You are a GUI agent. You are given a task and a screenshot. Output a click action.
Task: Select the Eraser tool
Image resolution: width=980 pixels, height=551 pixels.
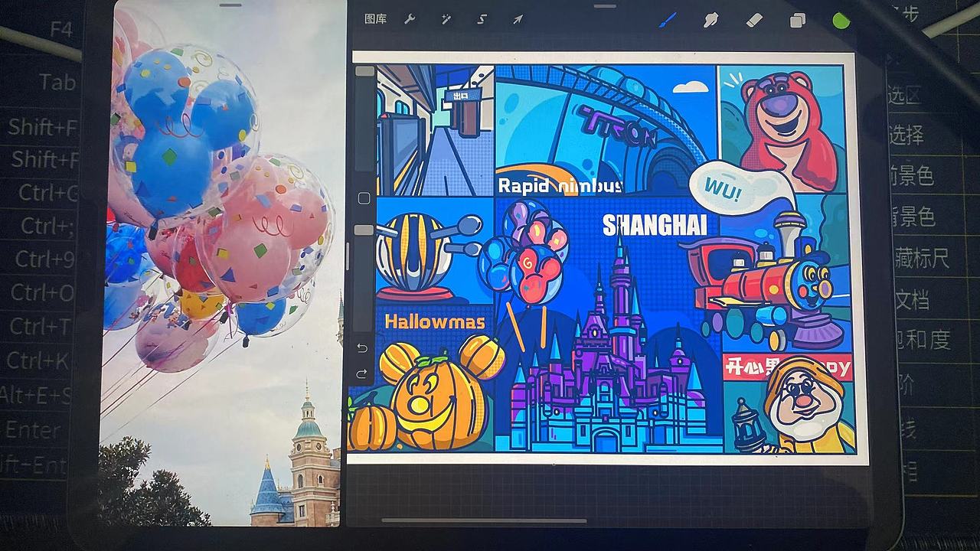coord(755,20)
